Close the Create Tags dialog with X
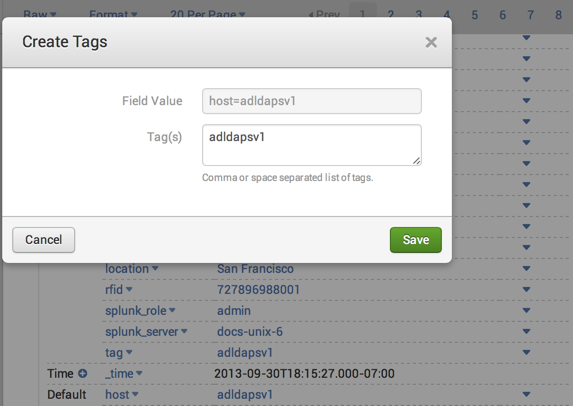The image size is (573, 406). pyautogui.click(x=431, y=42)
